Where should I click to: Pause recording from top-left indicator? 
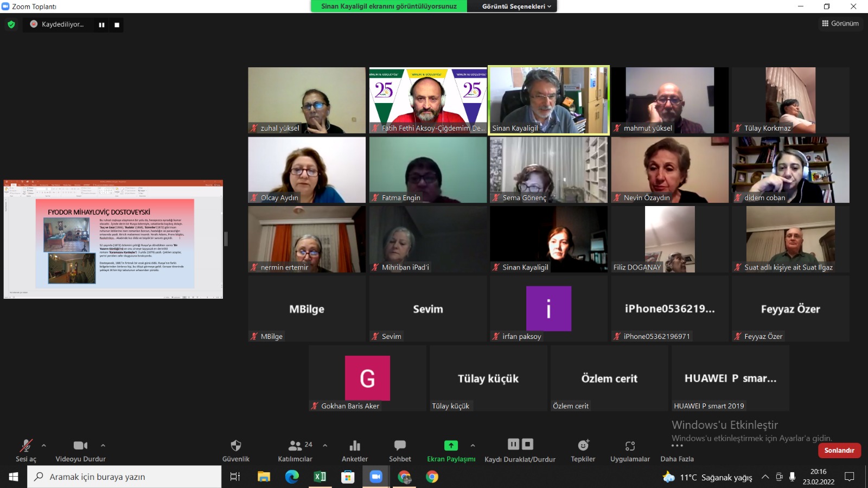coord(101,25)
